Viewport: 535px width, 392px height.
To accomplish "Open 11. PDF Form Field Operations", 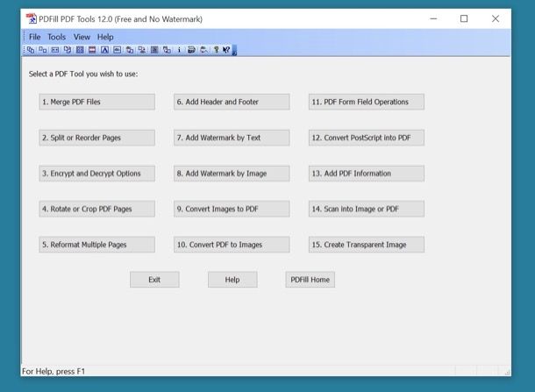I will coord(367,102).
